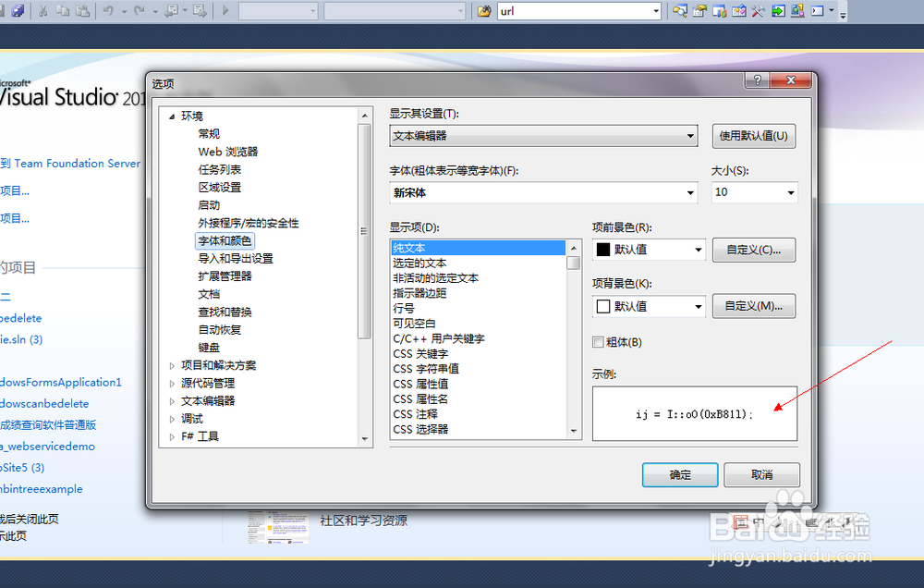Image resolution: width=924 pixels, height=588 pixels.
Task: Open the Solution Explorer toolbar icon
Action: (680, 10)
